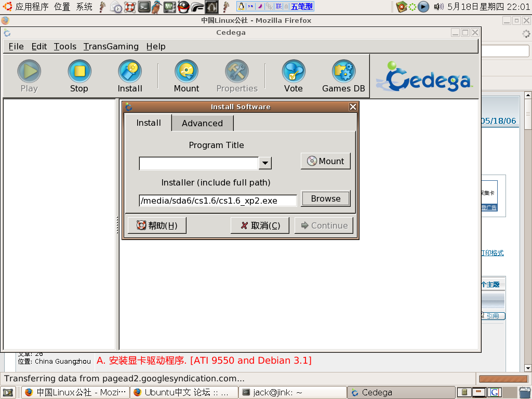This screenshot has width=532, height=399.
Task: Click the volume speaker icon in the panel
Action: click(438, 6)
